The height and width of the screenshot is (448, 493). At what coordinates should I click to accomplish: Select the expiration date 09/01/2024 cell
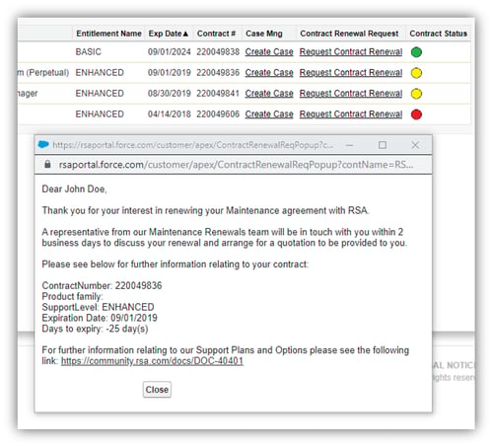point(170,52)
